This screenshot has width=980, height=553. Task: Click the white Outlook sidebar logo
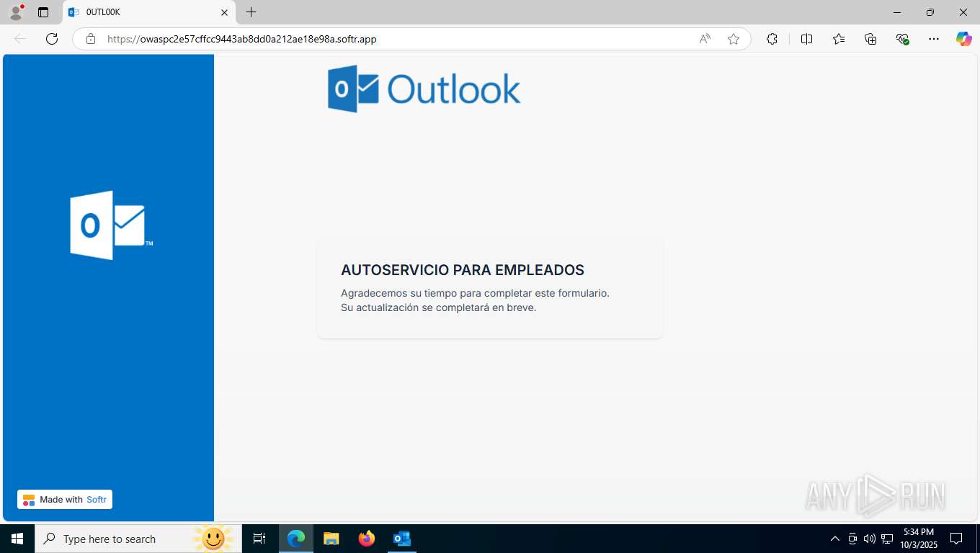(x=110, y=225)
